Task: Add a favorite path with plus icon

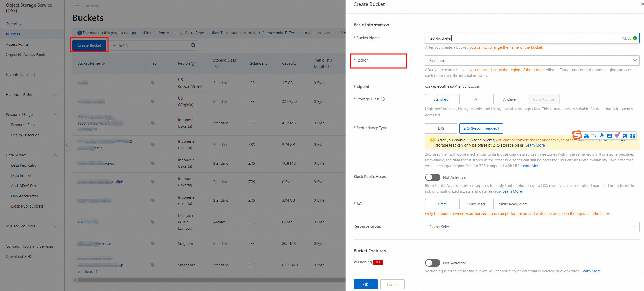Action: (34, 75)
